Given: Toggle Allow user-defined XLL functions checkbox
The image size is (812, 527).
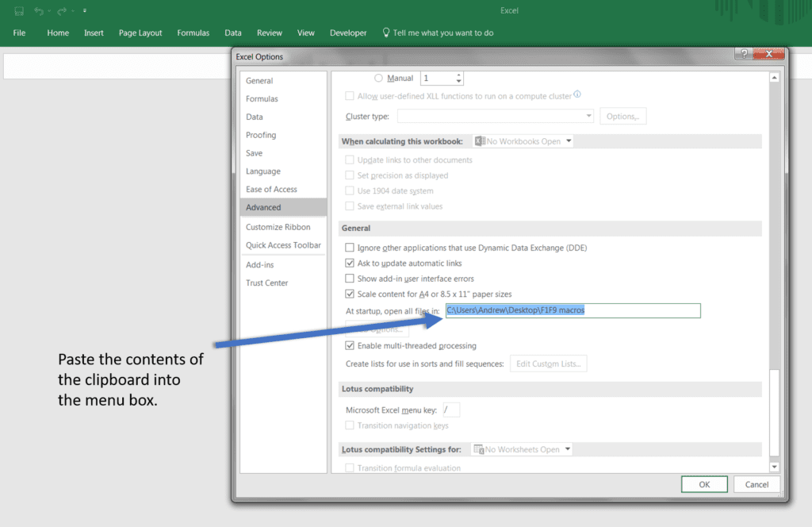Looking at the screenshot, I should pos(350,96).
